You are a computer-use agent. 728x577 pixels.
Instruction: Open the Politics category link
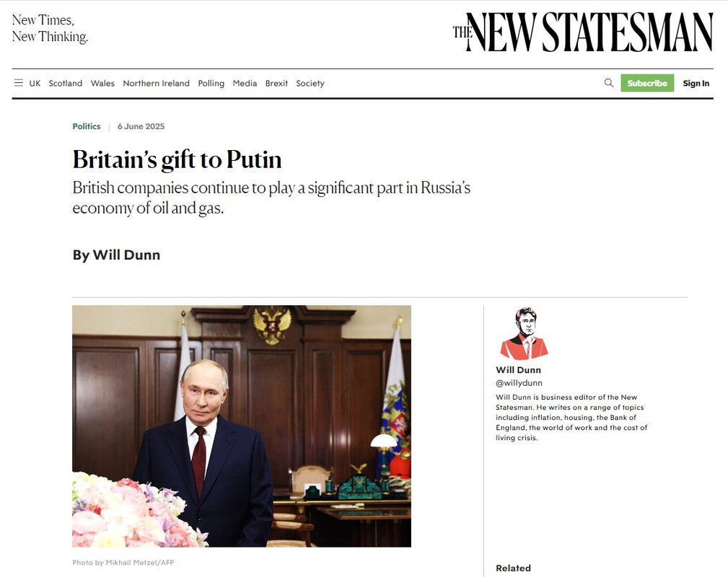[87, 126]
